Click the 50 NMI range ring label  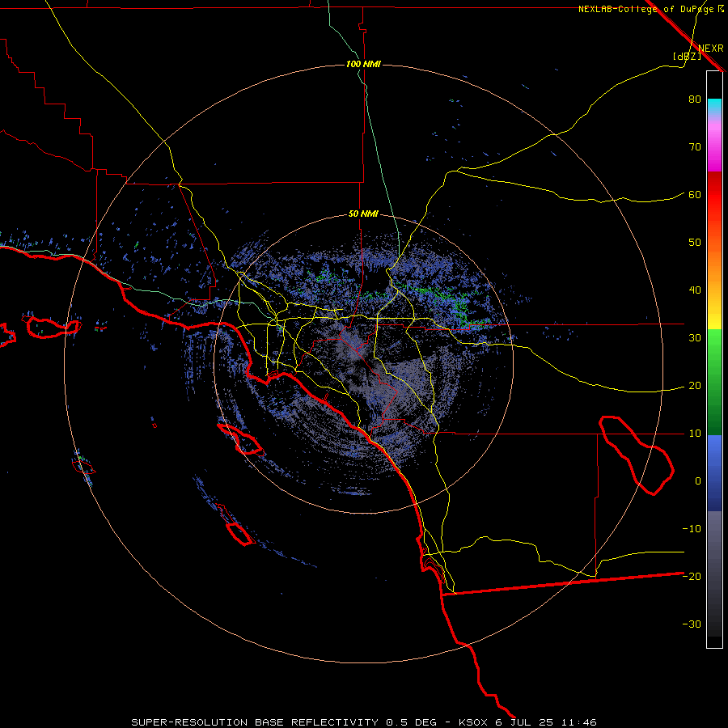coord(363,214)
